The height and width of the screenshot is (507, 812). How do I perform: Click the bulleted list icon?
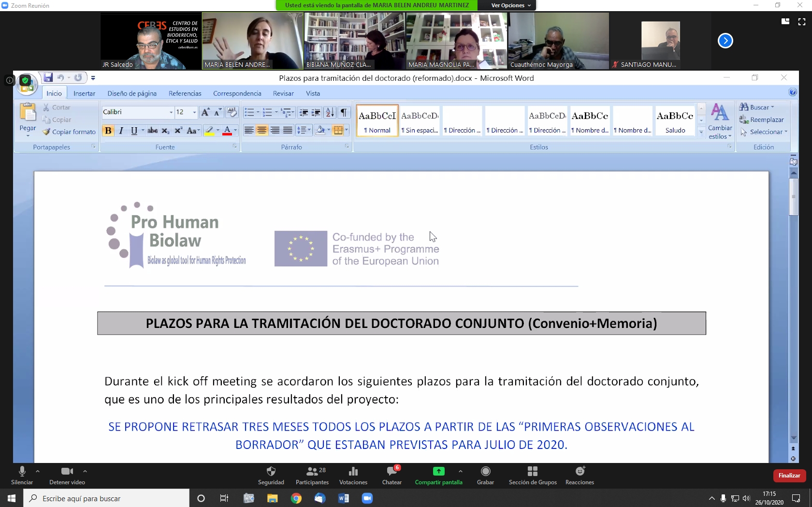tap(249, 113)
